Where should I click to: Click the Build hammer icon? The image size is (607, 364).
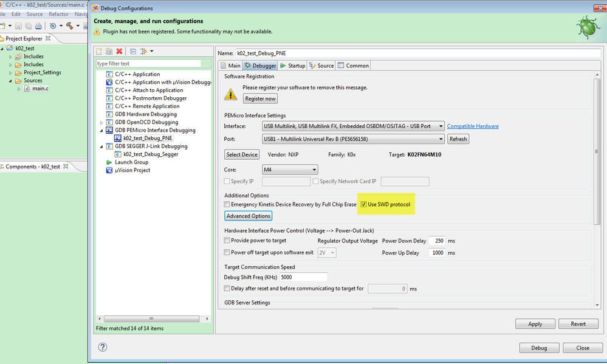click(x=70, y=26)
